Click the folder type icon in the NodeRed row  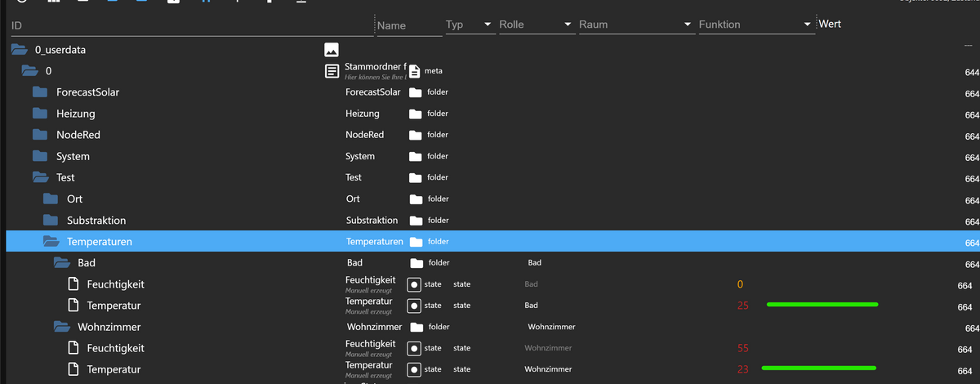pyautogui.click(x=416, y=135)
